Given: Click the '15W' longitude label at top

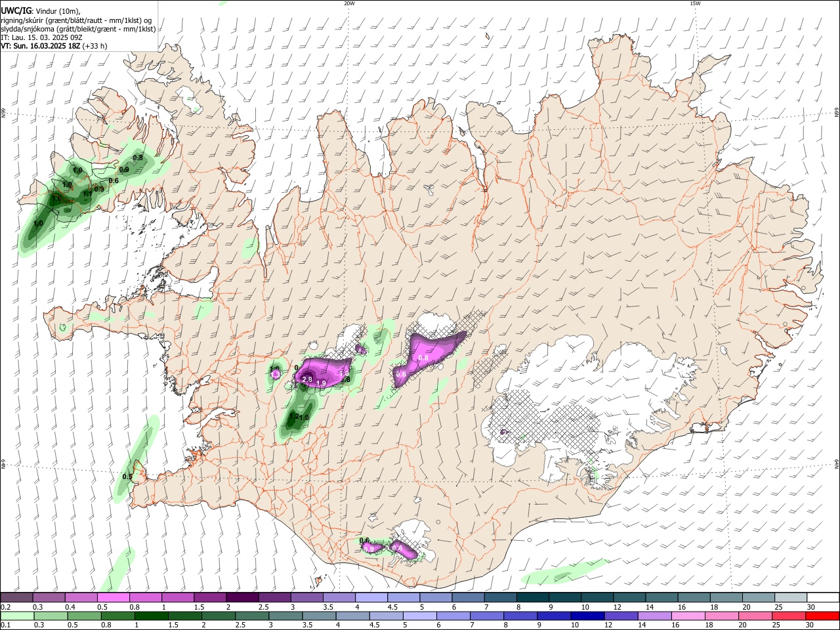Looking at the screenshot, I should tap(695, 3).
